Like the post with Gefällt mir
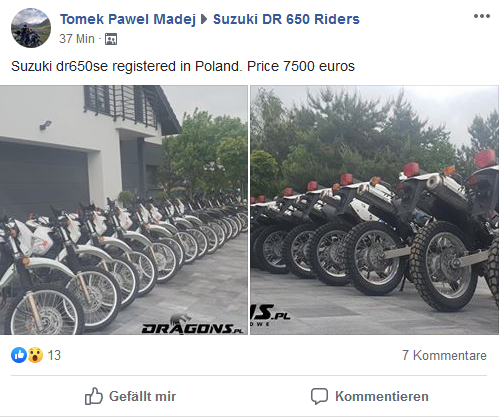Viewport: 499px width, 418px height. pyautogui.click(x=130, y=396)
